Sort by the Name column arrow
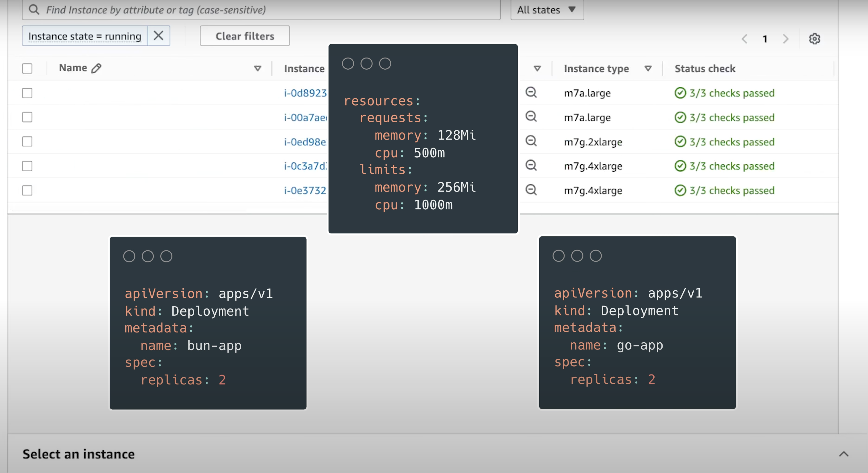This screenshot has height=473, width=868. 257,68
